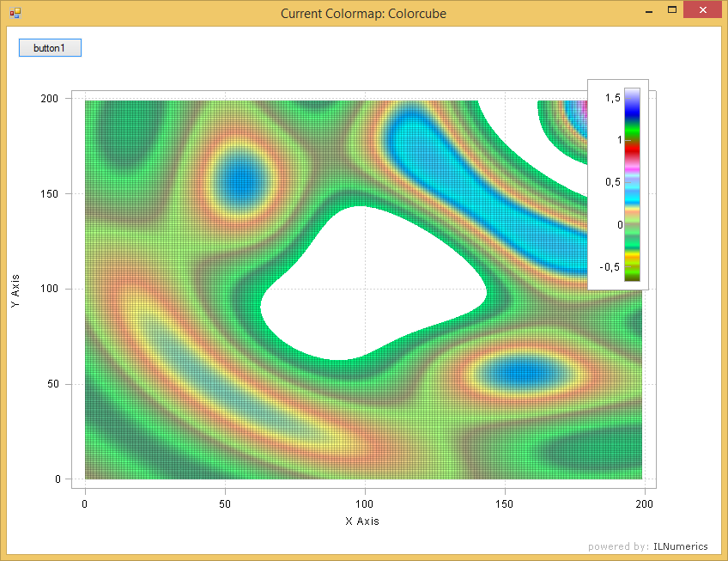Click Y axis tick label 150
Image resolution: width=728 pixels, height=561 pixels.
(x=50, y=194)
